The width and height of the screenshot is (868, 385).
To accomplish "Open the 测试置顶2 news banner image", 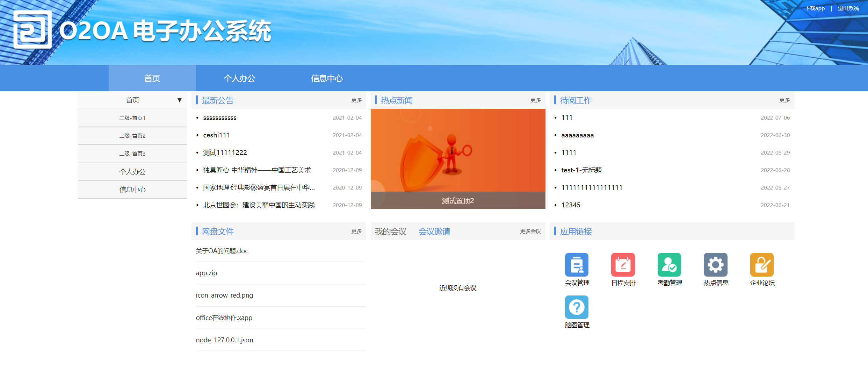I will (x=458, y=154).
